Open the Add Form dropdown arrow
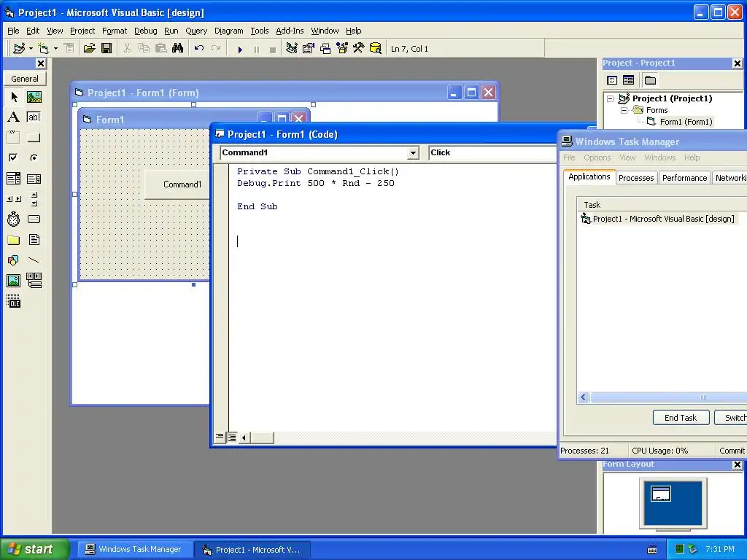This screenshot has width=747, height=560. [x=55, y=49]
